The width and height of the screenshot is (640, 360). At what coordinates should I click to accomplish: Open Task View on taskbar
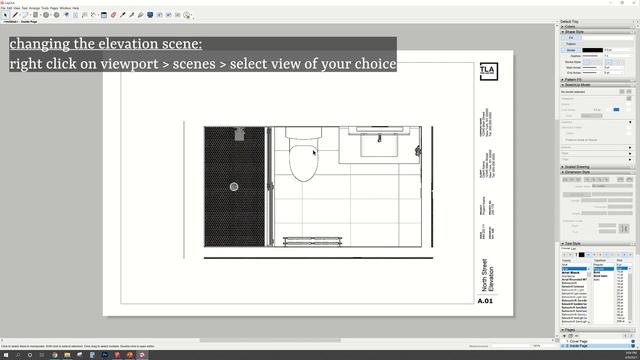click(x=42, y=355)
